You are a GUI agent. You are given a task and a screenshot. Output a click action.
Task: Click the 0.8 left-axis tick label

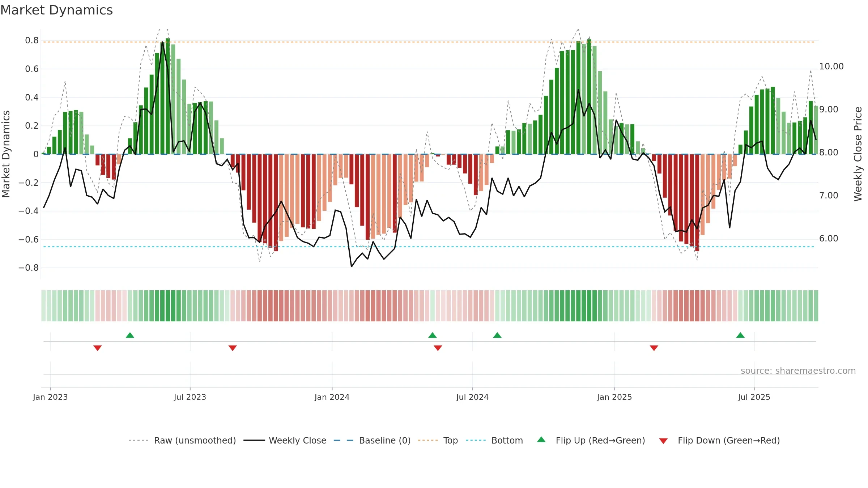pos(32,40)
